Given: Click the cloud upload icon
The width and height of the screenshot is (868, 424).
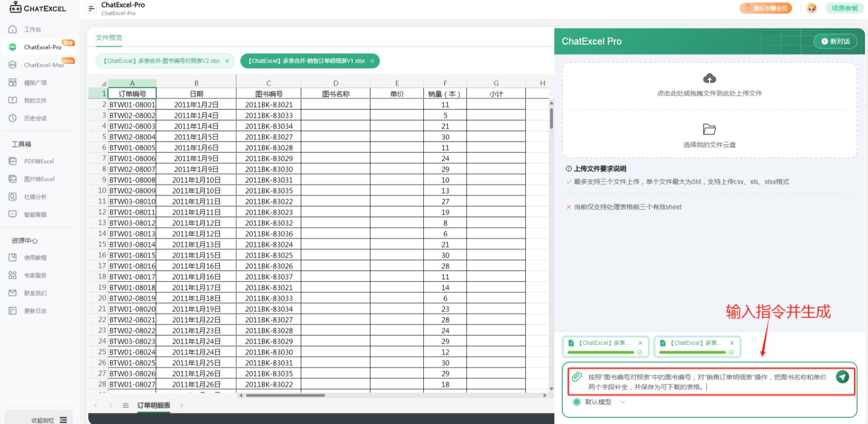Looking at the screenshot, I should click(x=709, y=78).
